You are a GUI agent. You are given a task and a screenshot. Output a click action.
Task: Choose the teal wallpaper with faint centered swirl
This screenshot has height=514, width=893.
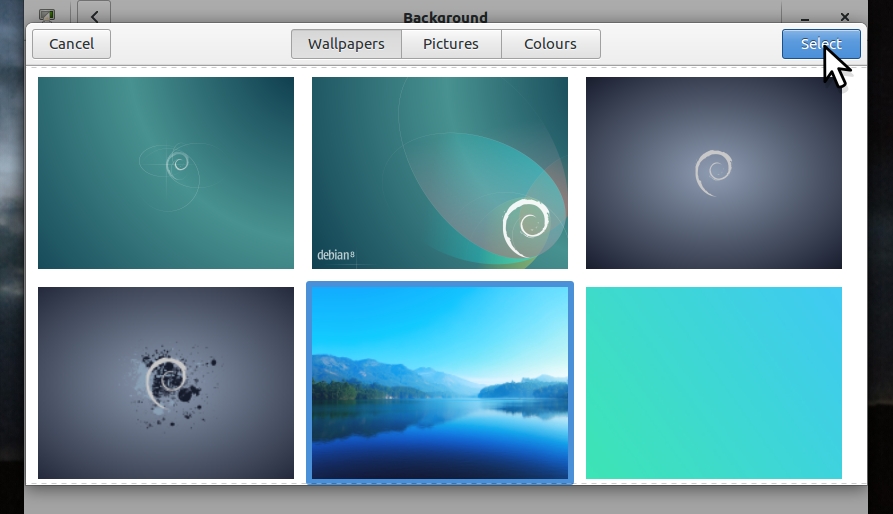pos(166,173)
